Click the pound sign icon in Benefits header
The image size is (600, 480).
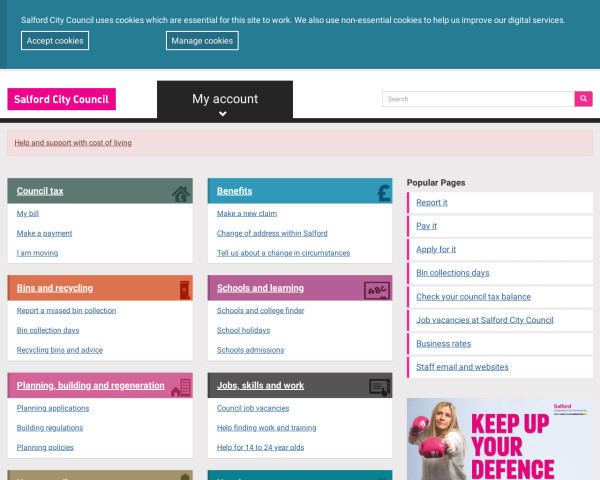pyautogui.click(x=384, y=193)
